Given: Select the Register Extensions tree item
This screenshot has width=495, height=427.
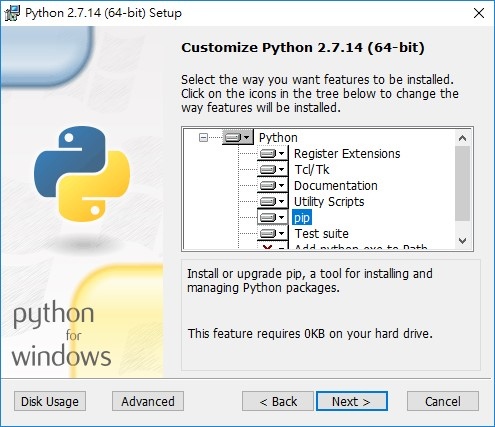Looking at the screenshot, I should pyautogui.click(x=347, y=154).
